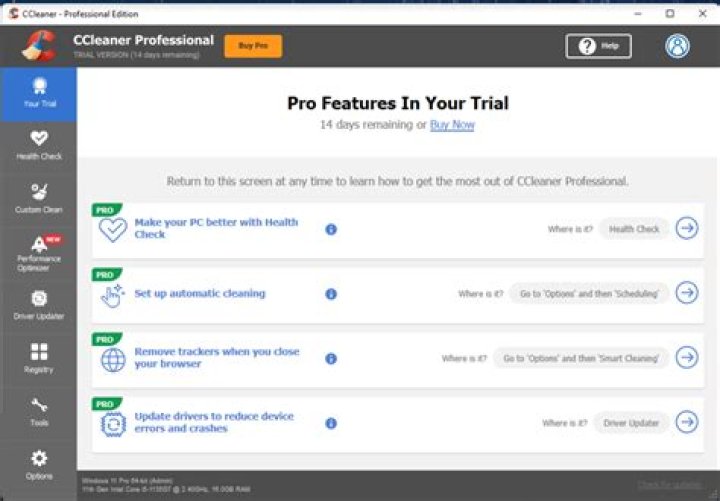
Task: Open Custom Clean in the sidebar
Action: click(39, 198)
